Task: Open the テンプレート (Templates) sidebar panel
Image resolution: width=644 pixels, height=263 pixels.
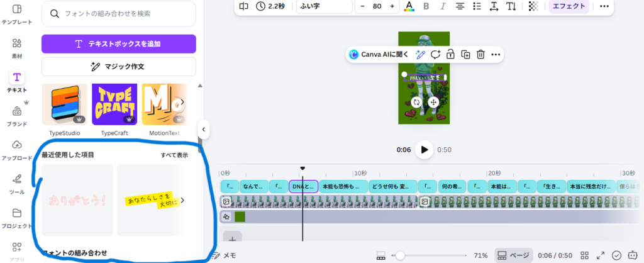Action: click(17, 13)
